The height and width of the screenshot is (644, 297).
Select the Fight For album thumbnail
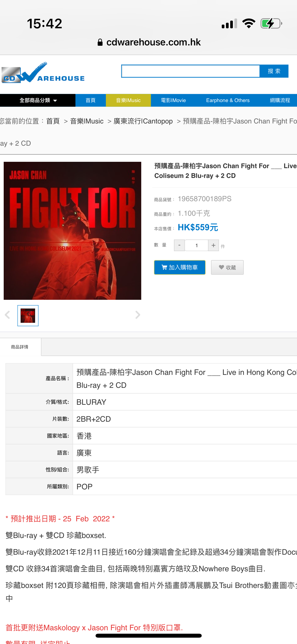(28, 316)
